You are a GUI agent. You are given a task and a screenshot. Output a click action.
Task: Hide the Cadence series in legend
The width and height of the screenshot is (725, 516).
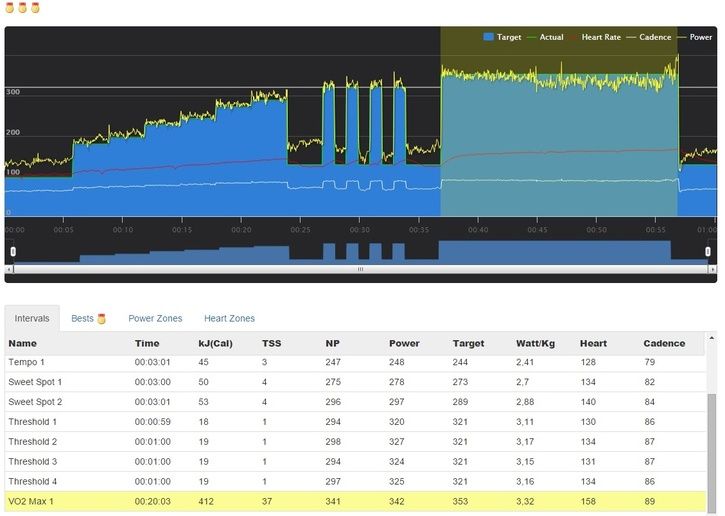tap(649, 37)
